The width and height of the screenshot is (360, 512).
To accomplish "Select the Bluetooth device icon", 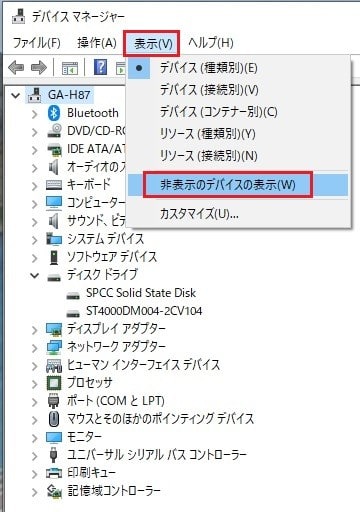I will click(54, 113).
